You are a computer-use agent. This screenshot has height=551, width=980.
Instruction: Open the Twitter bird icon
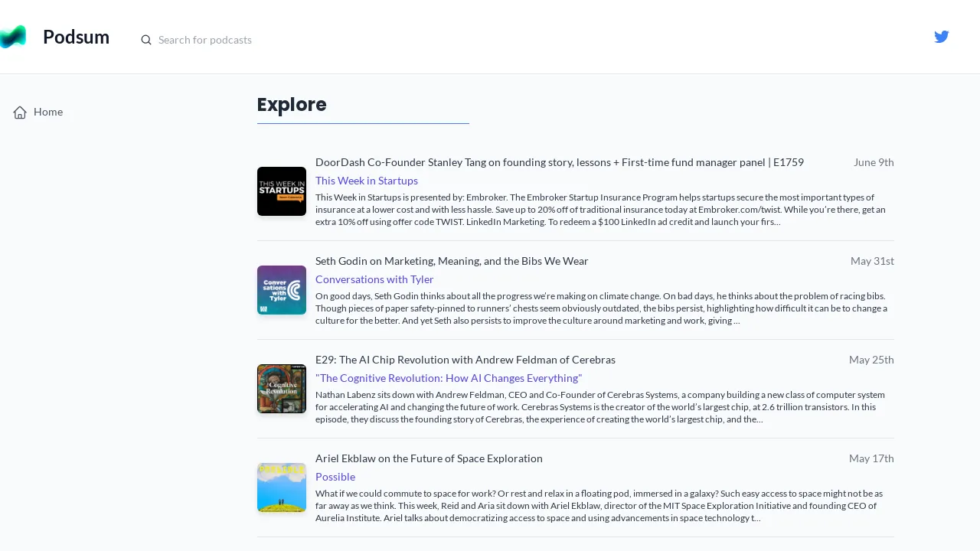click(942, 37)
